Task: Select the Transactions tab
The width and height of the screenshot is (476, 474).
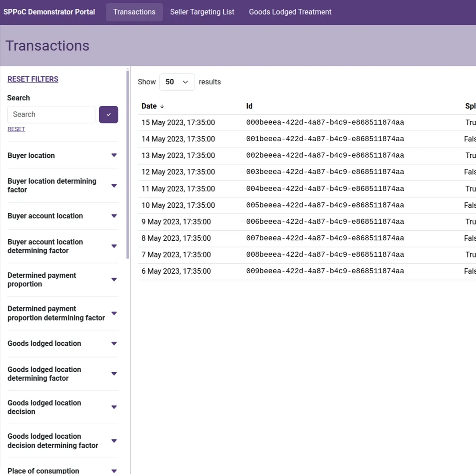Action: (134, 12)
